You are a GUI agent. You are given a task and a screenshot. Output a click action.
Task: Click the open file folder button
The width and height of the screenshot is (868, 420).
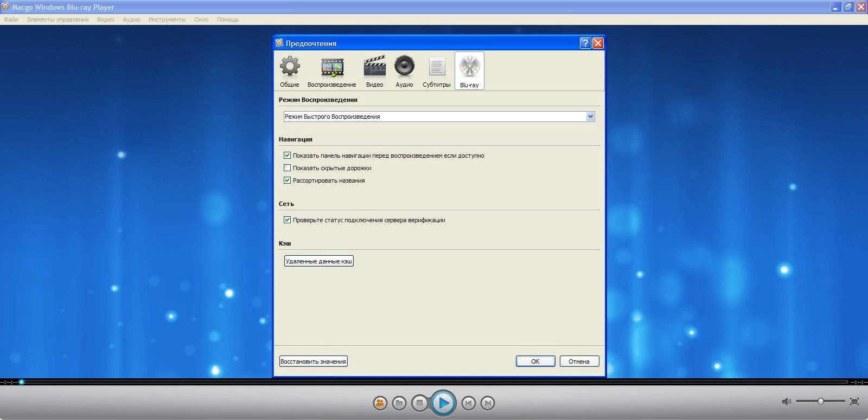[399, 403]
